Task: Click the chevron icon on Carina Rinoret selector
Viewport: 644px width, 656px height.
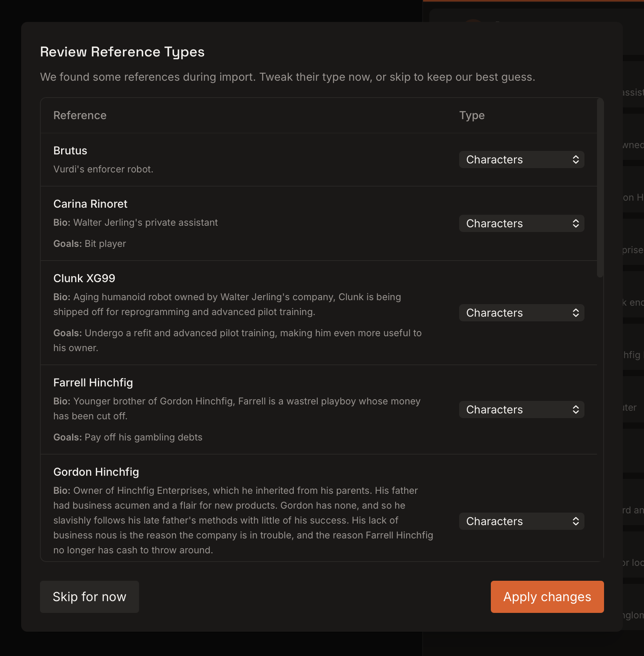Action: click(575, 223)
